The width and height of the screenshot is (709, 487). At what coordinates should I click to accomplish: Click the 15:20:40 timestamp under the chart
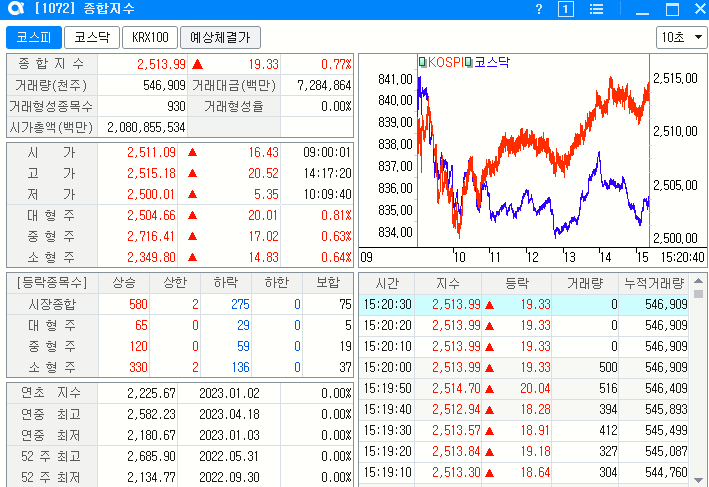click(682, 257)
